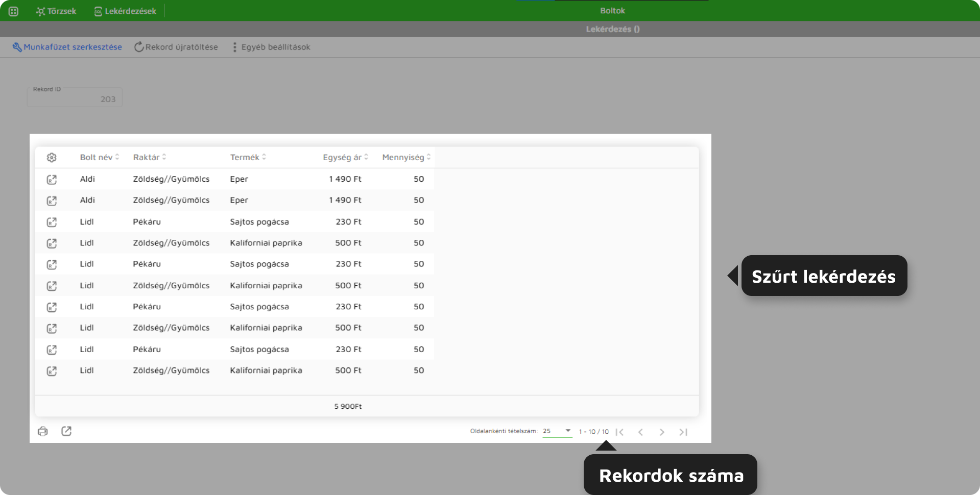Go to last page of results
The width and height of the screenshot is (980, 495).
pos(683,432)
